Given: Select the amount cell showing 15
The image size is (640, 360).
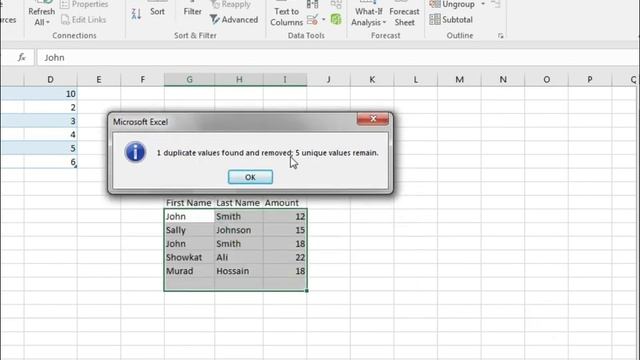Looking at the screenshot, I should pos(285,230).
